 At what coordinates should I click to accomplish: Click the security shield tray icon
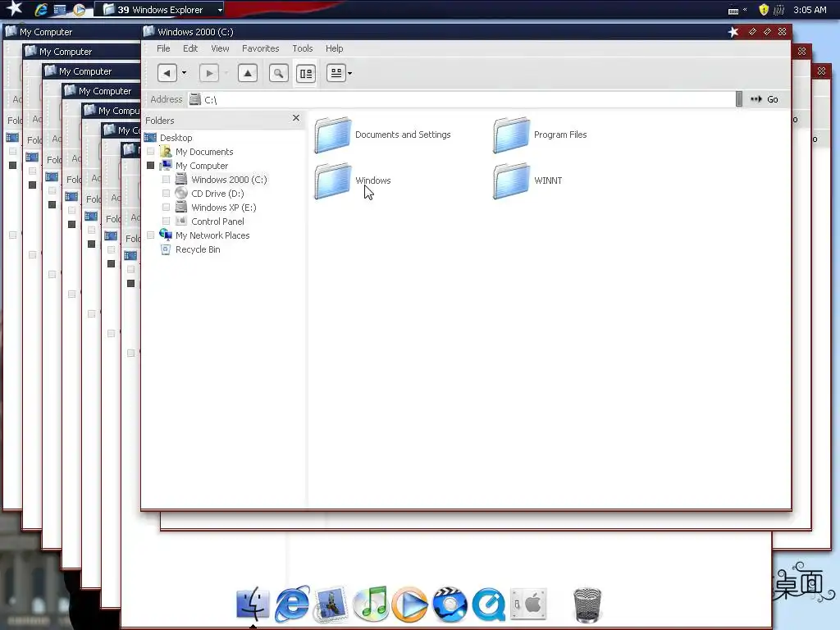(764, 10)
